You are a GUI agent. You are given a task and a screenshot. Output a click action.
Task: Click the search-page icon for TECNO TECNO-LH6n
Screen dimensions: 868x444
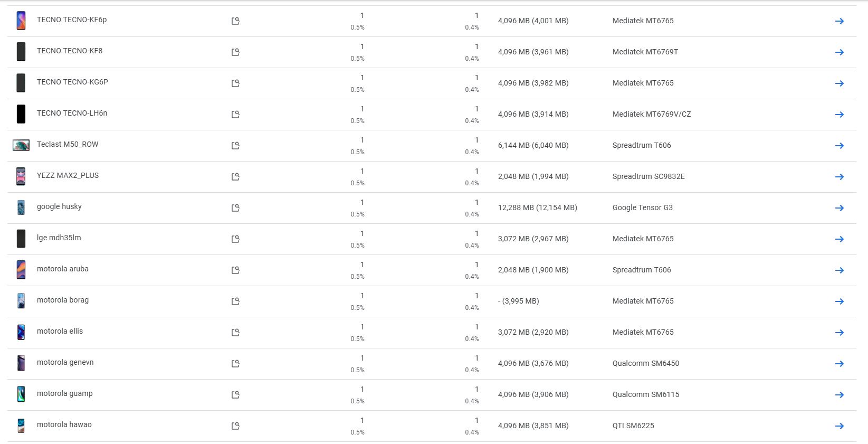pyautogui.click(x=235, y=115)
